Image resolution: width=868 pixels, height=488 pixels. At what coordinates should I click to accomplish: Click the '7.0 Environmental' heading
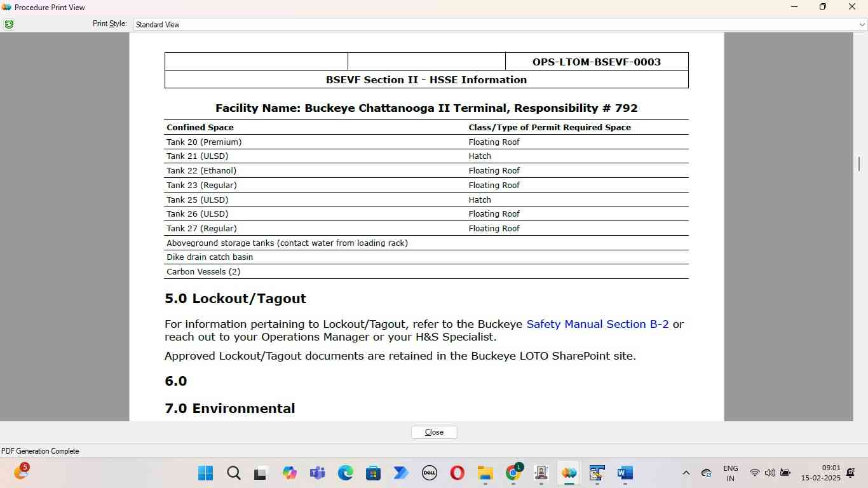(229, 409)
